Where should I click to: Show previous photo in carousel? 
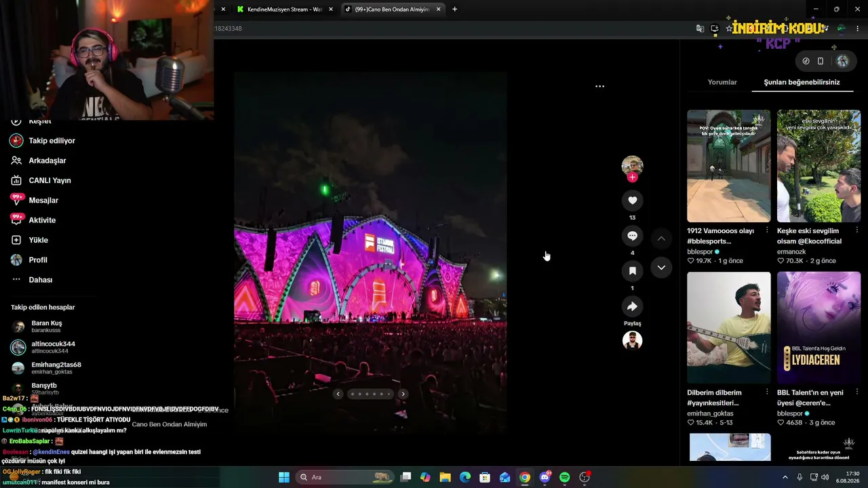(x=338, y=394)
